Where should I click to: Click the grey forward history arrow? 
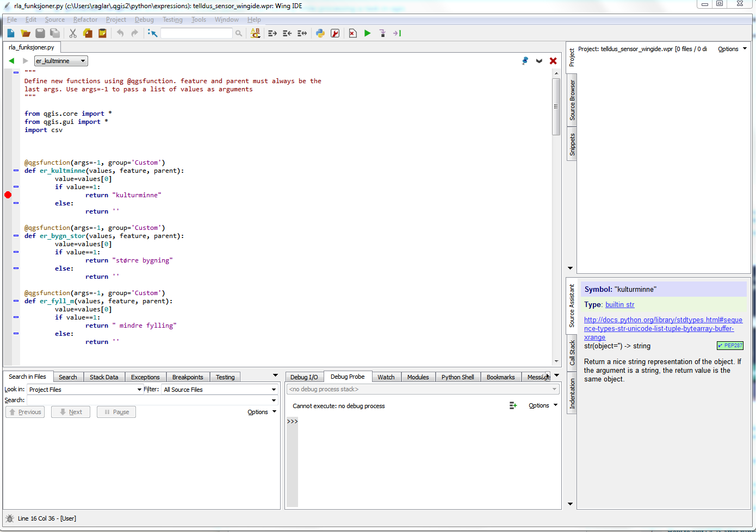point(25,61)
